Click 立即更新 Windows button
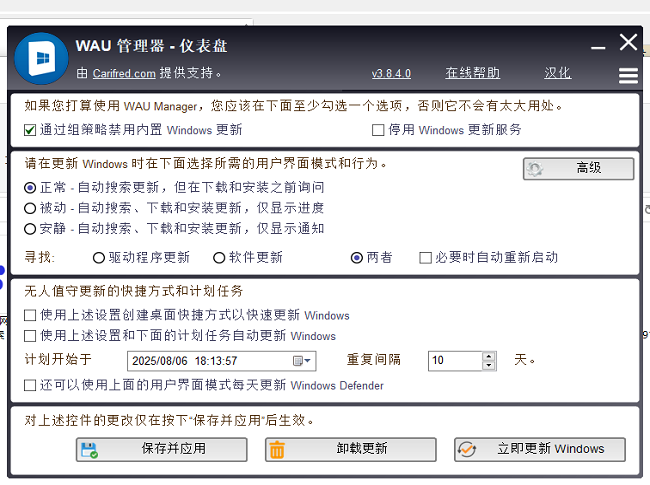The width and height of the screenshot is (650, 485). click(540, 450)
